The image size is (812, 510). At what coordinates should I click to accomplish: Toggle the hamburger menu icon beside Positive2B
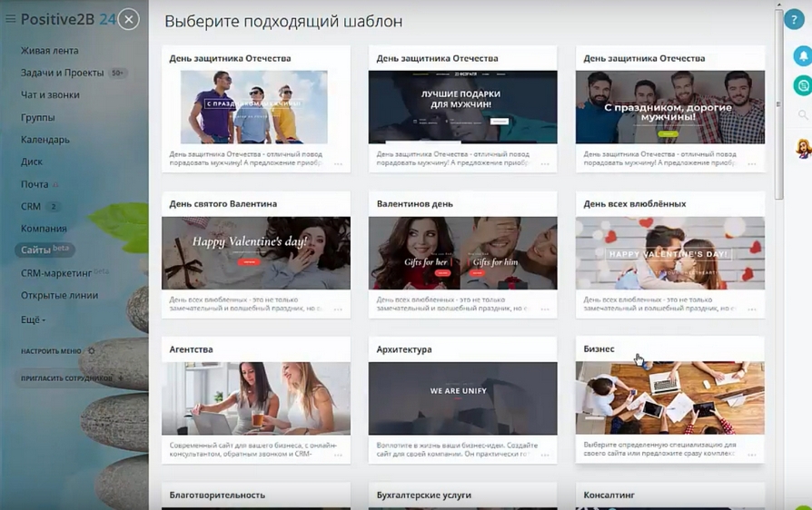coord(10,19)
